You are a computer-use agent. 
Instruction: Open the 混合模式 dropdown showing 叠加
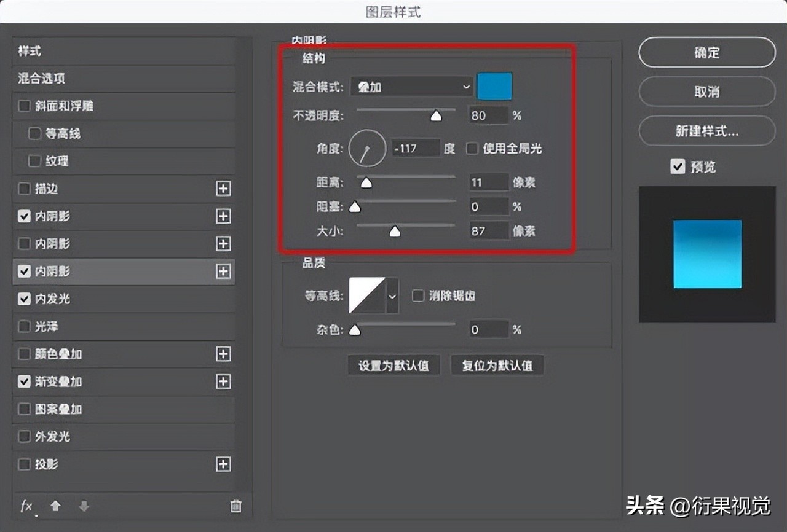(x=411, y=87)
